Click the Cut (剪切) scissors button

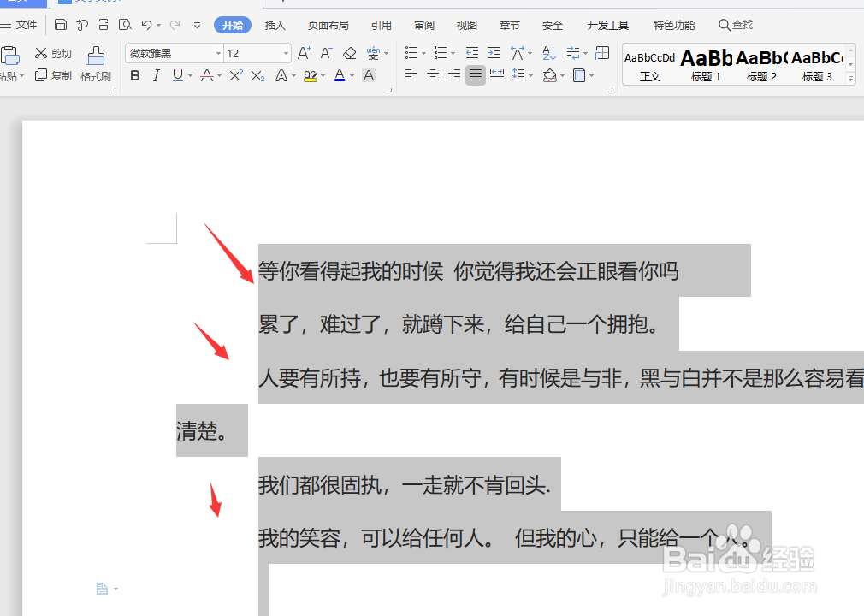click(53, 53)
